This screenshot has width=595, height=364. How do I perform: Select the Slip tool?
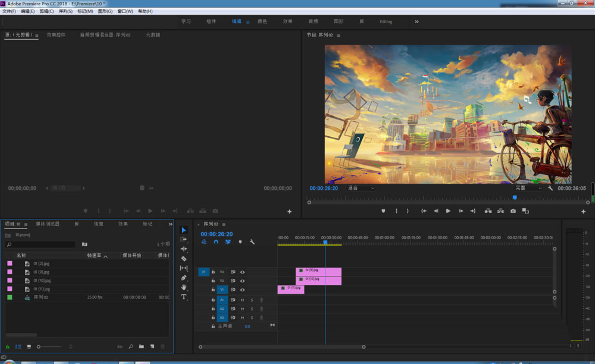point(184,268)
